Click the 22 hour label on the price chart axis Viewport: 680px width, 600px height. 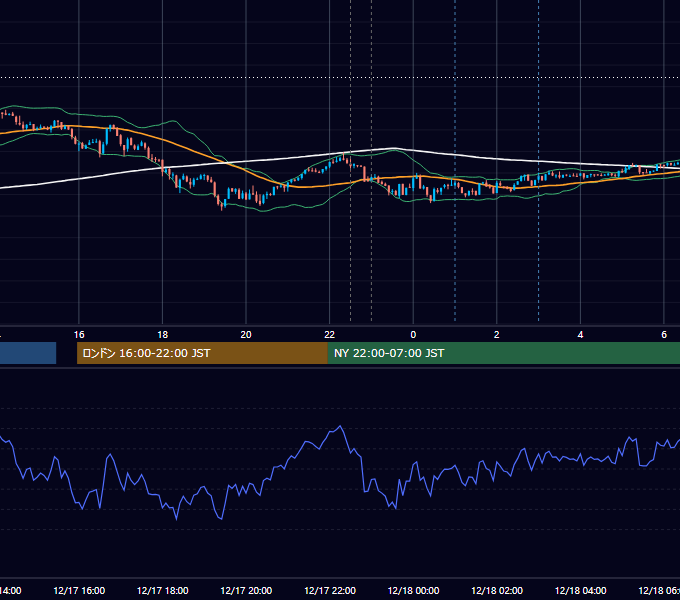tap(330, 335)
